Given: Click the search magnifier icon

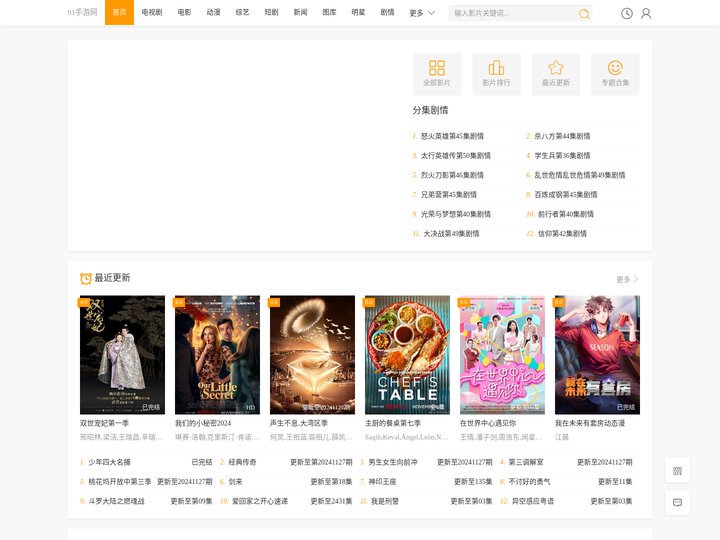Looking at the screenshot, I should click(584, 14).
